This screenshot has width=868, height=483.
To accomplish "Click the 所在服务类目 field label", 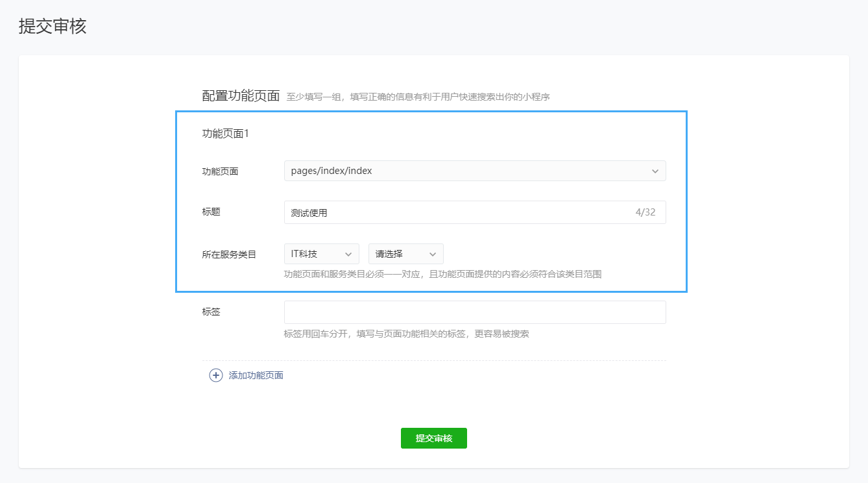I will click(x=229, y=254).
